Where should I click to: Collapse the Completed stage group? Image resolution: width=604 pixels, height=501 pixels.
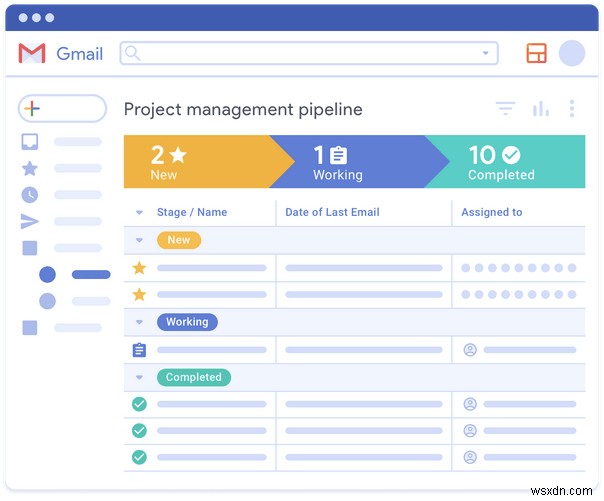(139, 377)
